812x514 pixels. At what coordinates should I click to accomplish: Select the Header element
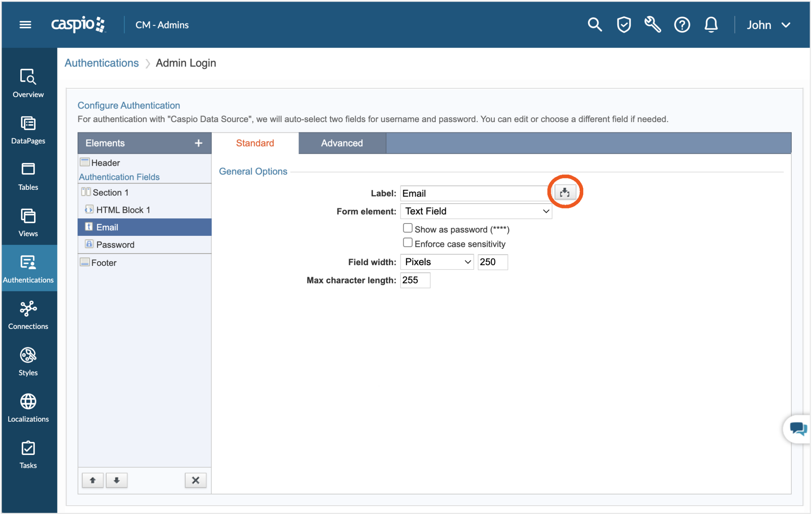point(145,162)
